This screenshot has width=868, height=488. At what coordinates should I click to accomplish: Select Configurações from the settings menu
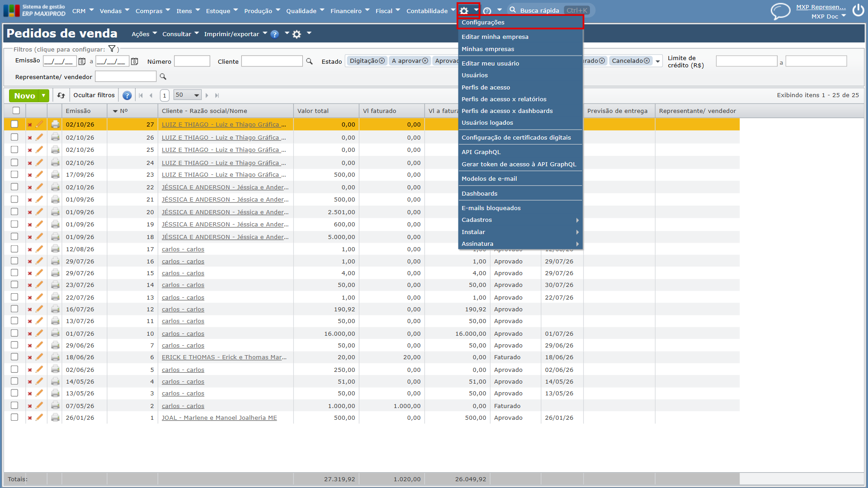(x=520, y=22)
